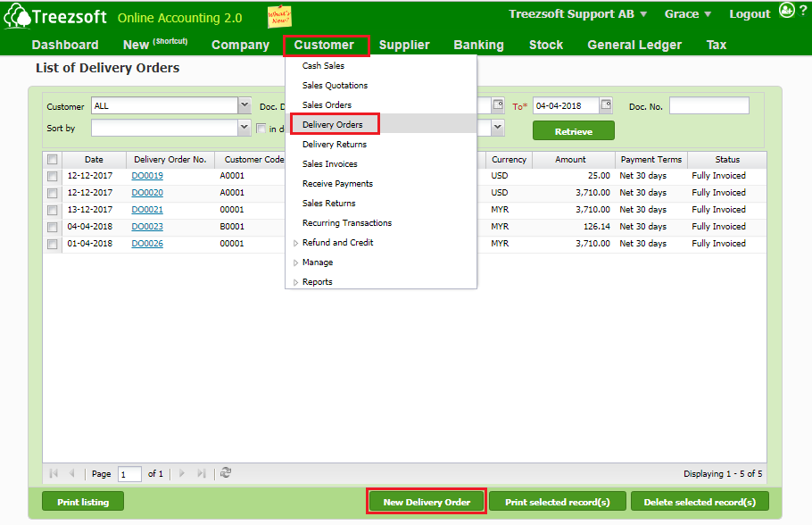
Task: Open the Sort by dropdown
Action: click(x=244, y=128)
